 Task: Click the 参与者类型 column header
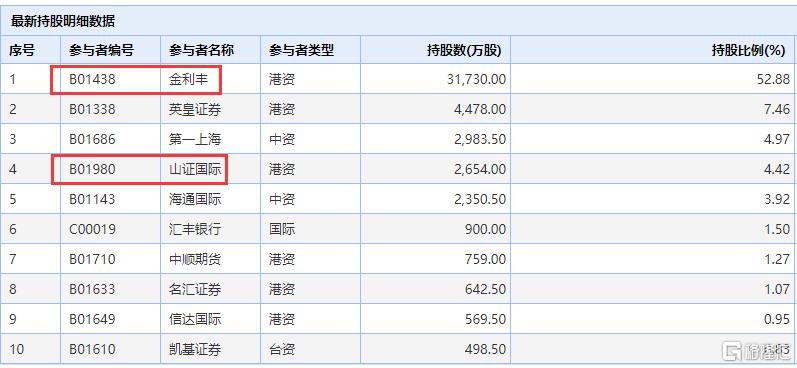click(301, 50)
